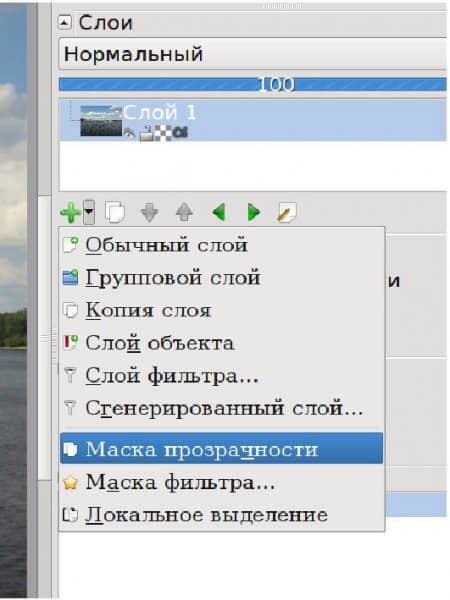Select the Слой 1 layer thumbnail

(101, 121)
